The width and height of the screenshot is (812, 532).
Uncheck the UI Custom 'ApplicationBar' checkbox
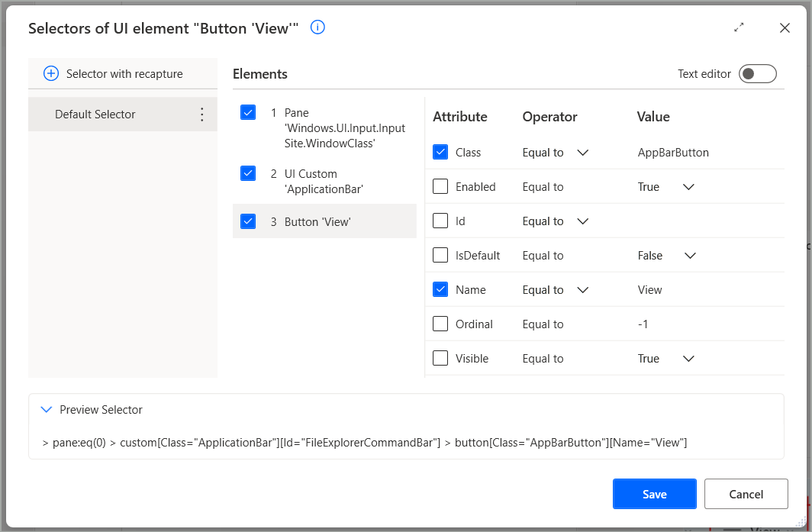[248, 173]
